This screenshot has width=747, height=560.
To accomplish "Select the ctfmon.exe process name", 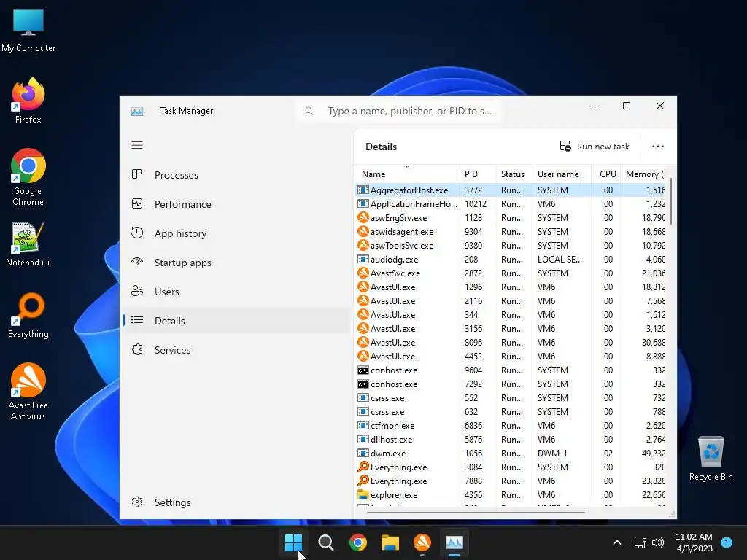I will tap(392, 426).
